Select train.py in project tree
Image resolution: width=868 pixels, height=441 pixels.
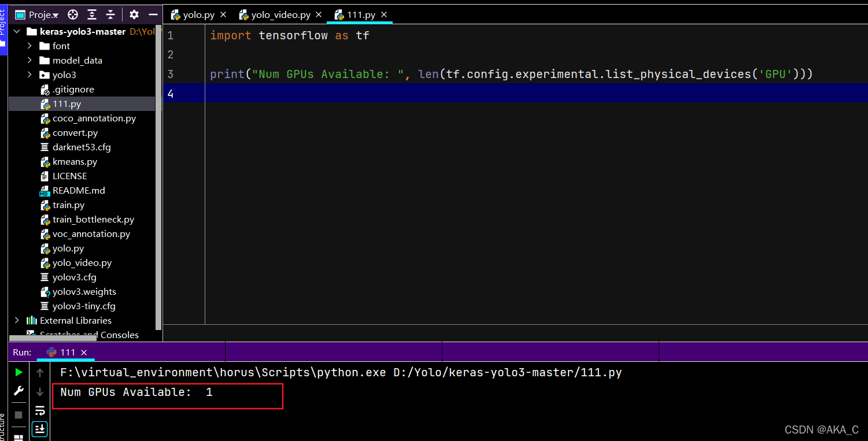68,205
